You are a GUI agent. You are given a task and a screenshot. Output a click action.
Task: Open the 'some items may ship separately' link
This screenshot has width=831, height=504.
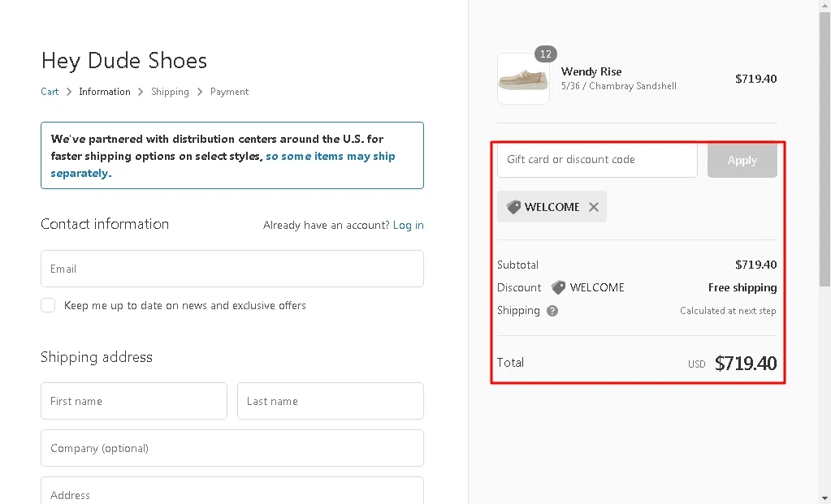click(330, 156)
